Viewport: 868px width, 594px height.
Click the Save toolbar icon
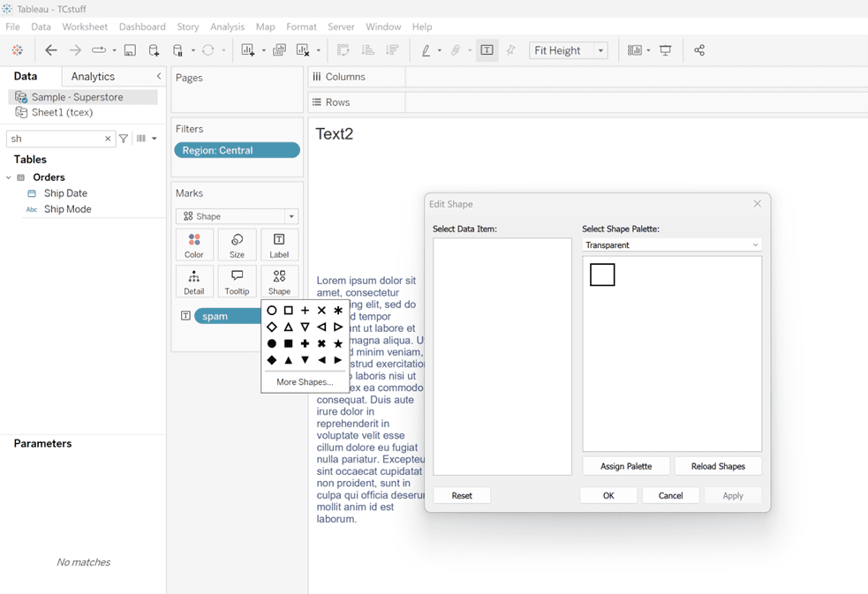pyautogui.click(x=130, y=50)
